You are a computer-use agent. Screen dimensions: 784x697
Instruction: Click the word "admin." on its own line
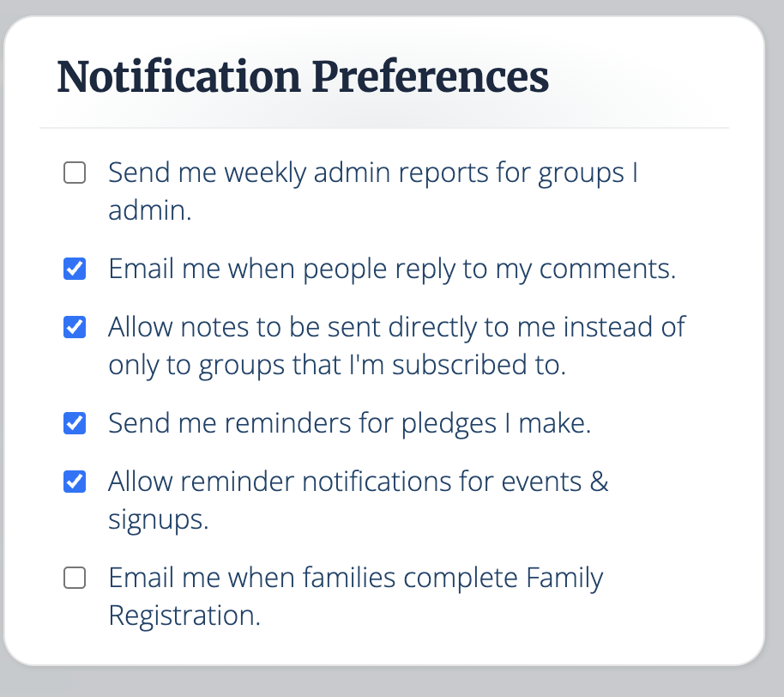pos(149,211)
